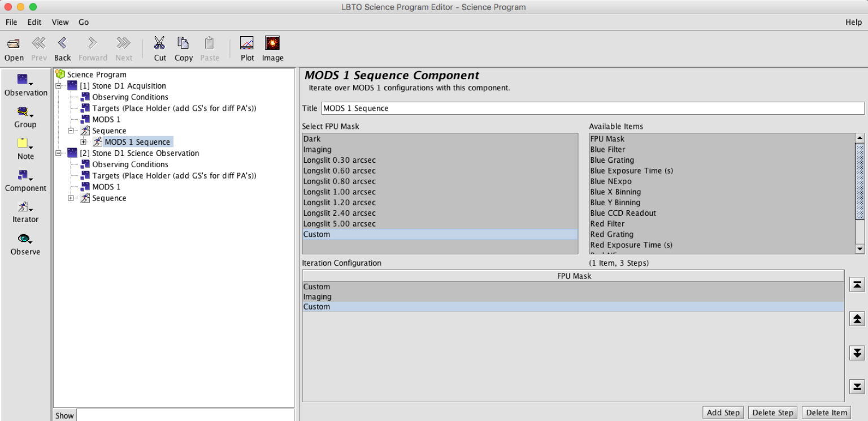Select the Imaging step in Iteration Configuration
Viewport: 868px width, 421px height.
click(x=573, y=297)
